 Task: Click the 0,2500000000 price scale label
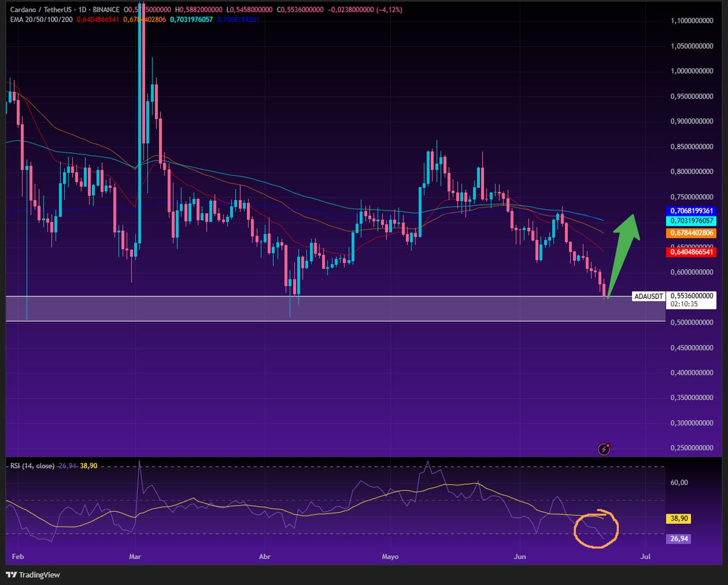692,448
